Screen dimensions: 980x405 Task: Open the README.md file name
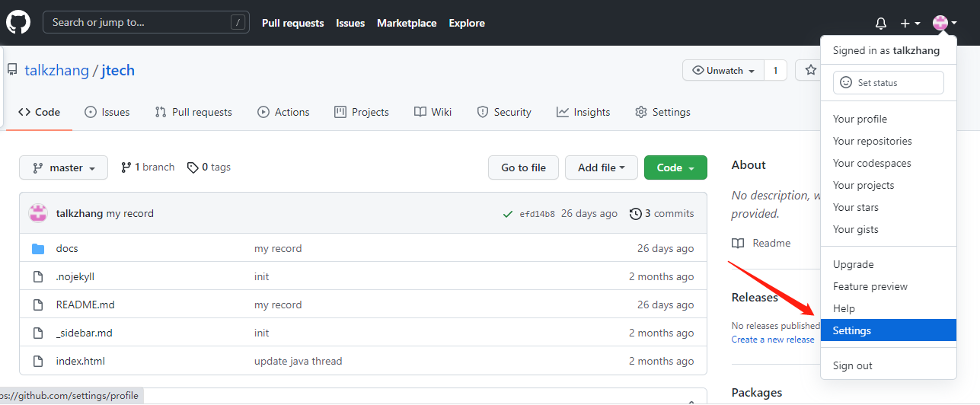(85, 305)
